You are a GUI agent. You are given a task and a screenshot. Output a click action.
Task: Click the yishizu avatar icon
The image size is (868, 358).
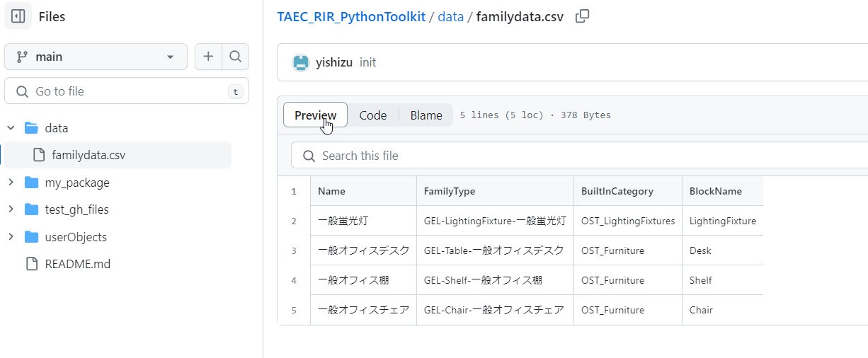(x=301, y=62)
